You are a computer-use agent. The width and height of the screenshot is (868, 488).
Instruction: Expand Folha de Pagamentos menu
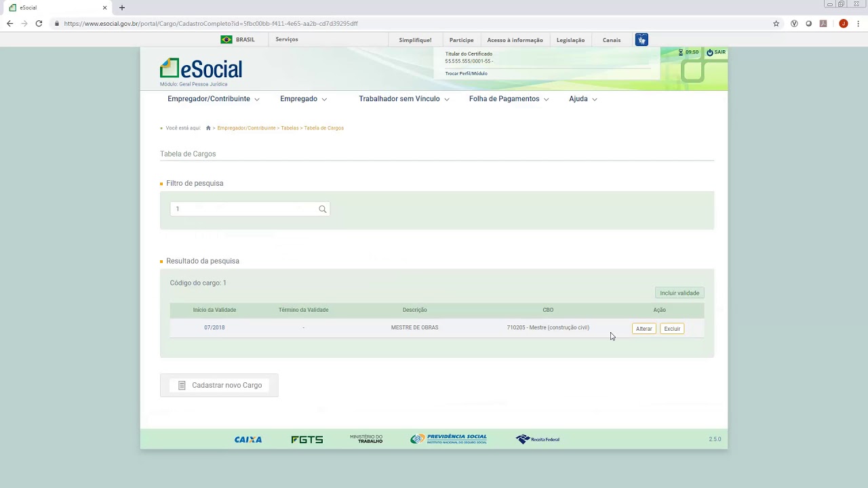(x=509, y=99)
